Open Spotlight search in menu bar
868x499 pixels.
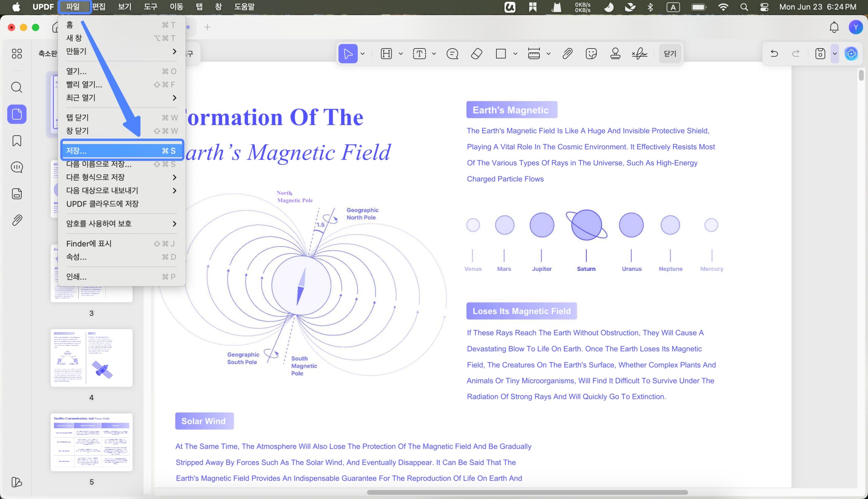coord(744,7)
